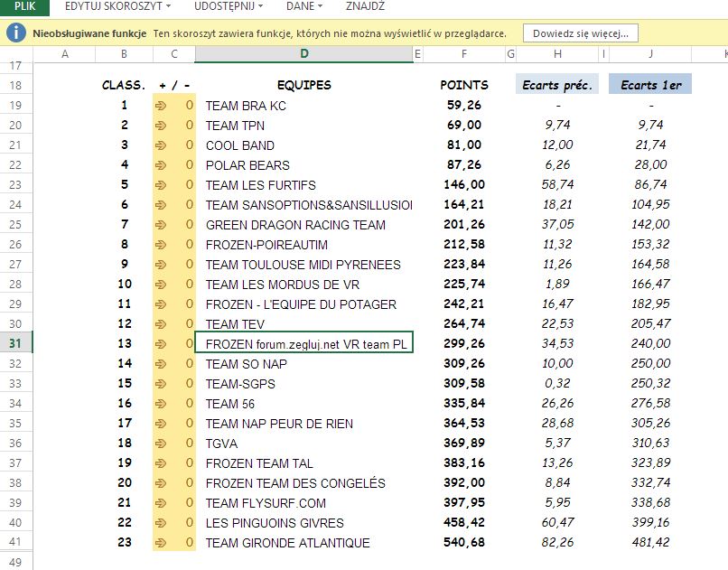Select row 31 header

point(15,344)
